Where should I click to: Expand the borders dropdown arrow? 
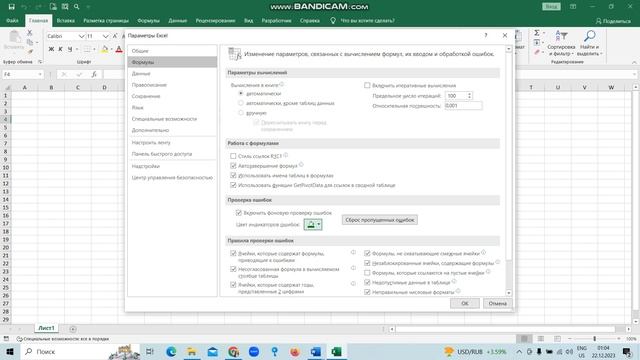[x=94, y=49]
